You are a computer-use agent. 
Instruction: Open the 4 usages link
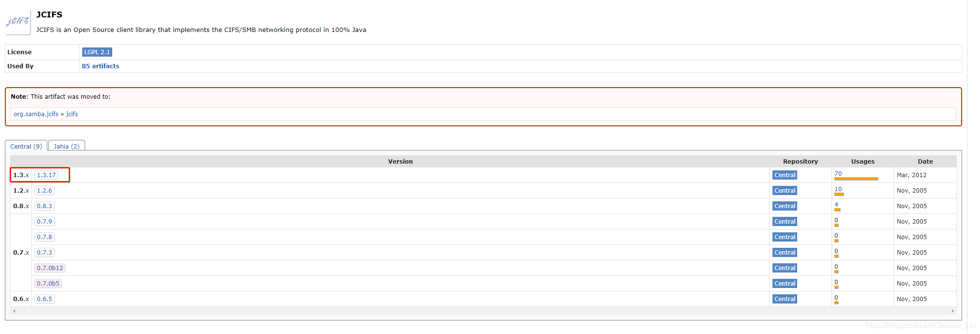836,204
